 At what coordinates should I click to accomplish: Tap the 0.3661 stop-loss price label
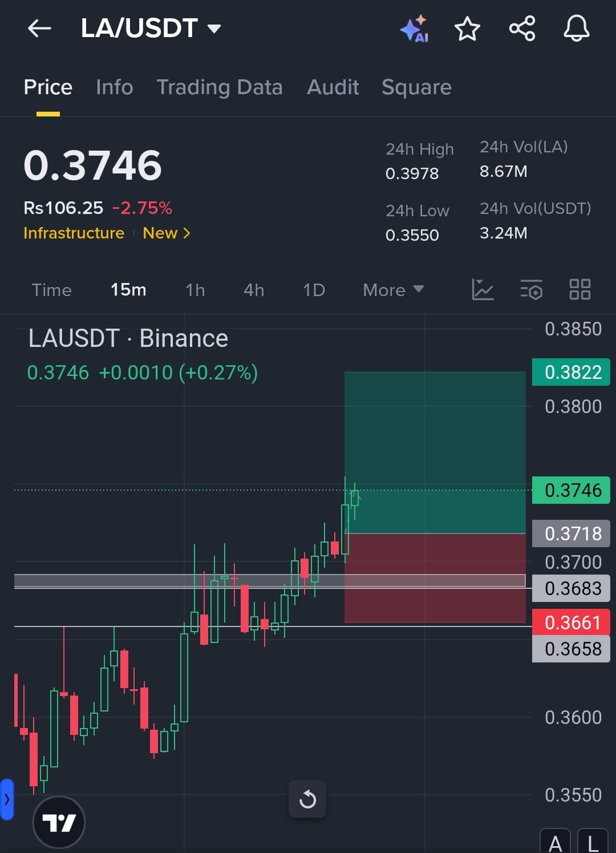[x=571, y=622]
